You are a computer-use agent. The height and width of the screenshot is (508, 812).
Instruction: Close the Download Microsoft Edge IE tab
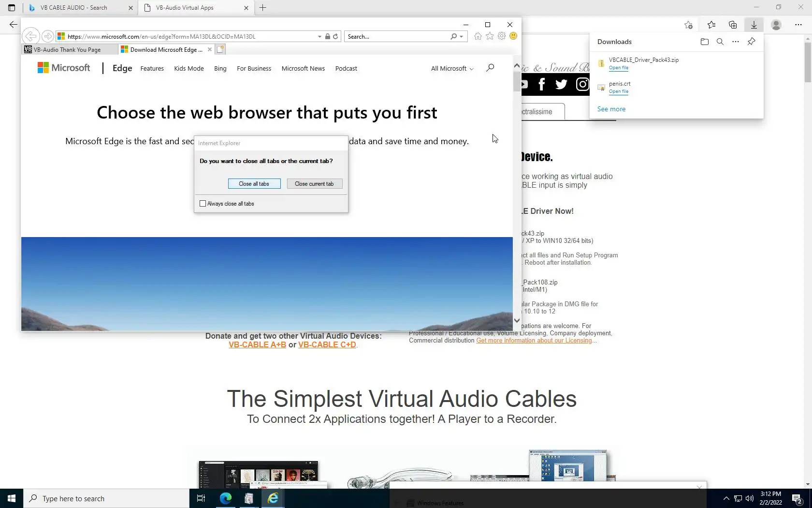click(x=209, y=49)
